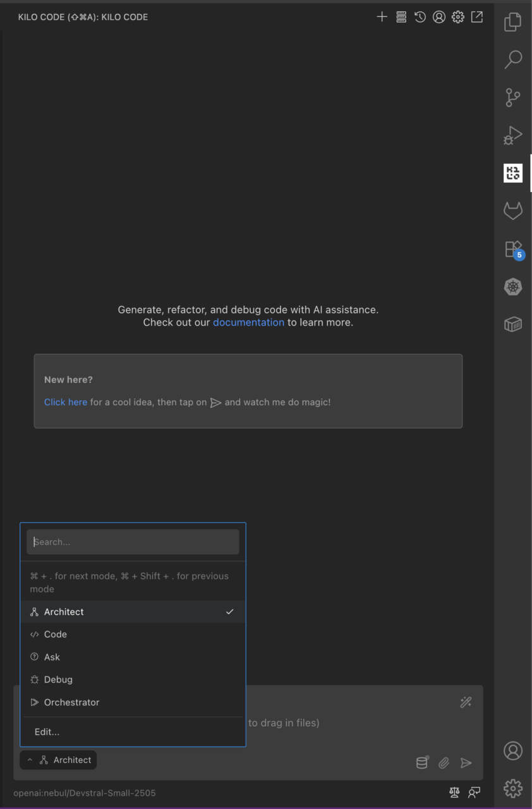This screenshot has height=809, width=532.
Task: View Kilo Code task history
Action: tap(420, 17)
